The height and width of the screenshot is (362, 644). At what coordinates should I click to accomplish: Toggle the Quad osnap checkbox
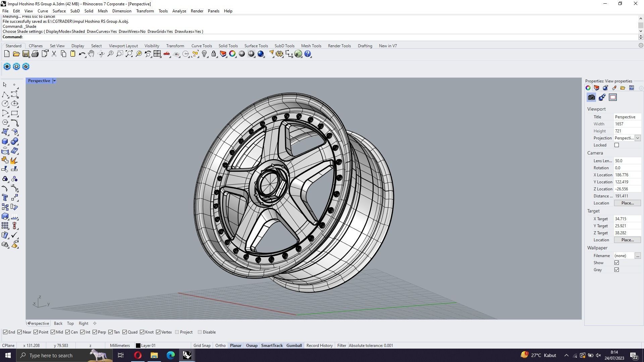(125, 332)
